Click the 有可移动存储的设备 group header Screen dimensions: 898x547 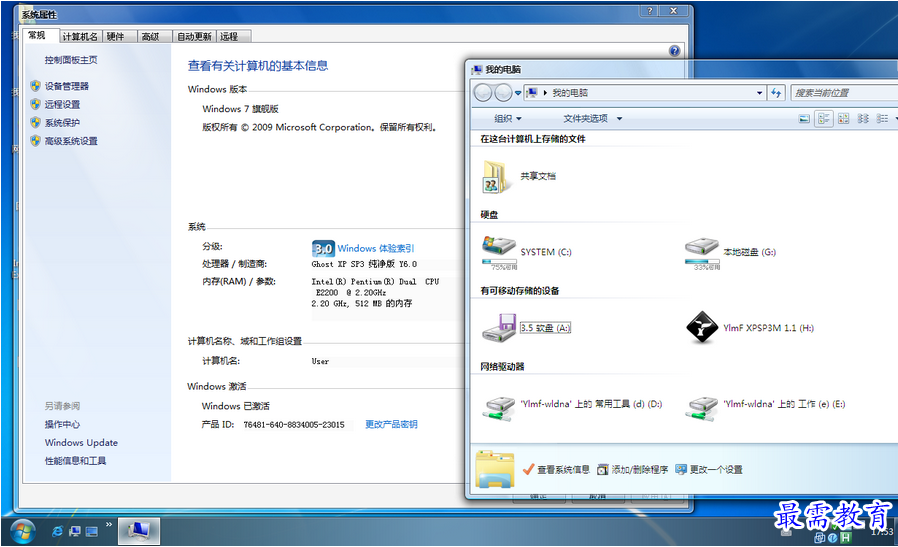click(519, 291)
